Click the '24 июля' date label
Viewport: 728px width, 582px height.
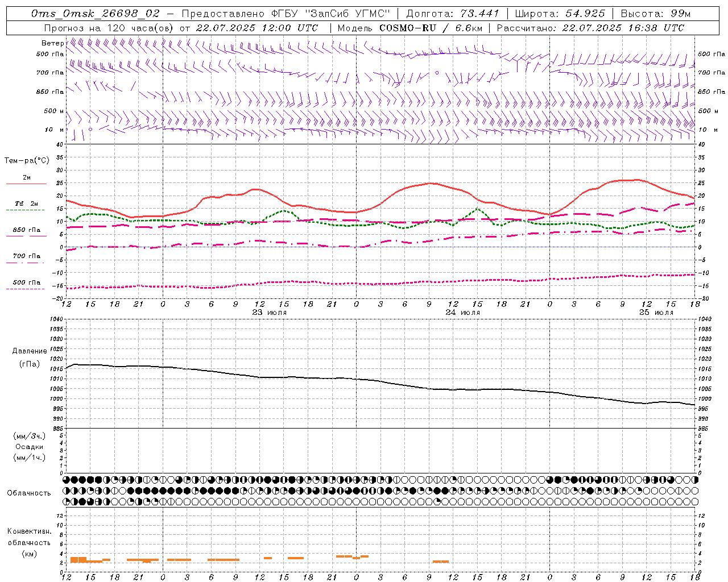point(463,313)
